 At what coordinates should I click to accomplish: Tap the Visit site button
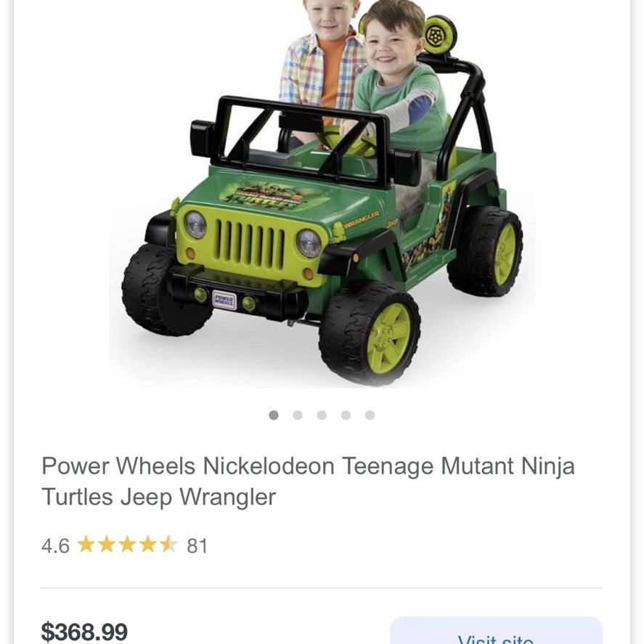click(x=496, y=632)
